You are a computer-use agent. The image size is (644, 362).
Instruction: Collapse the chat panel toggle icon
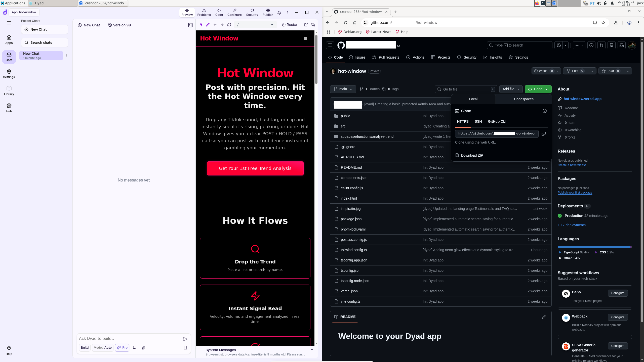point(190,25)
